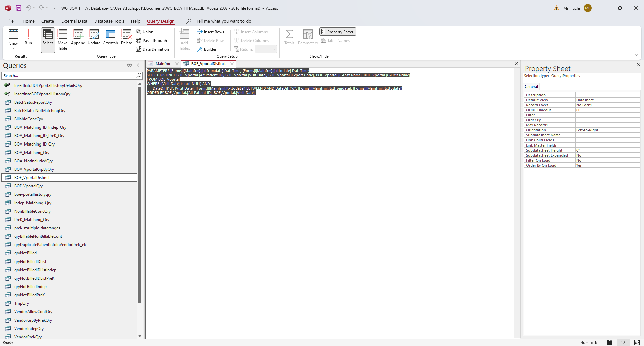
Task: Choose the Update query type icon
Action: 94,37
